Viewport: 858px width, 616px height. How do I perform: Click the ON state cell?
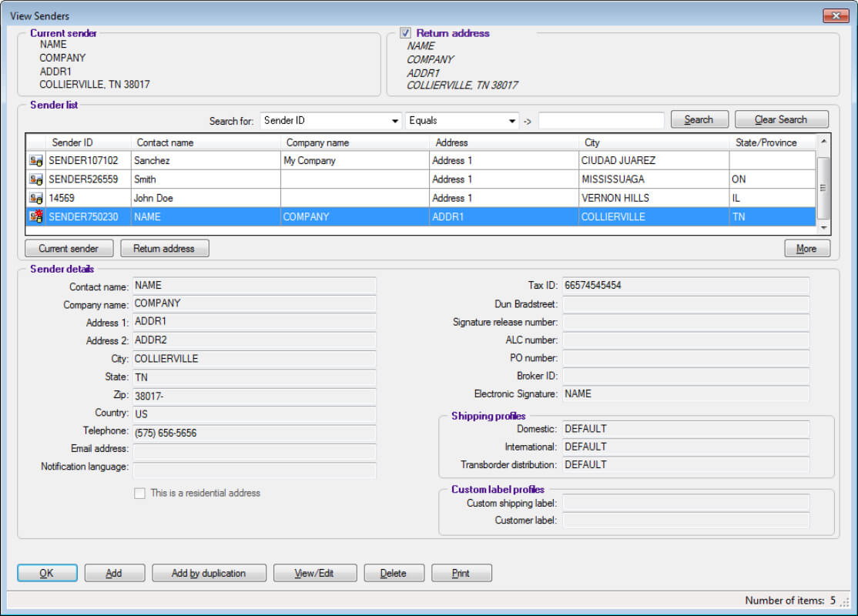click(772, 179)
